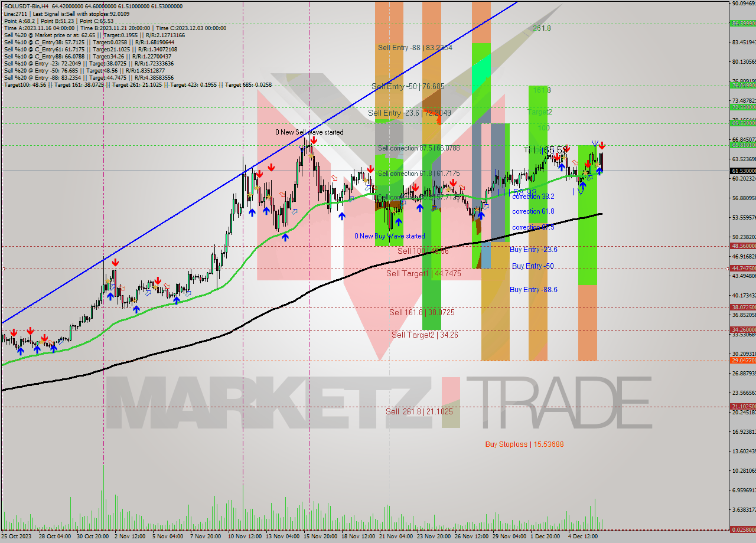Click the 'Buy Entry -88.6' label

(533, 289)
